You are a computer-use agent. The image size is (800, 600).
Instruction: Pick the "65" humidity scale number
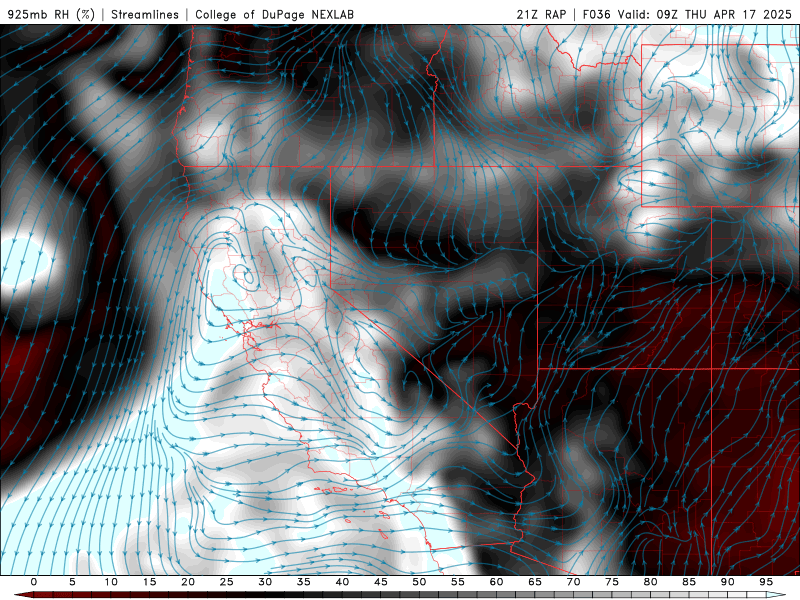click(x=535, y=582)
